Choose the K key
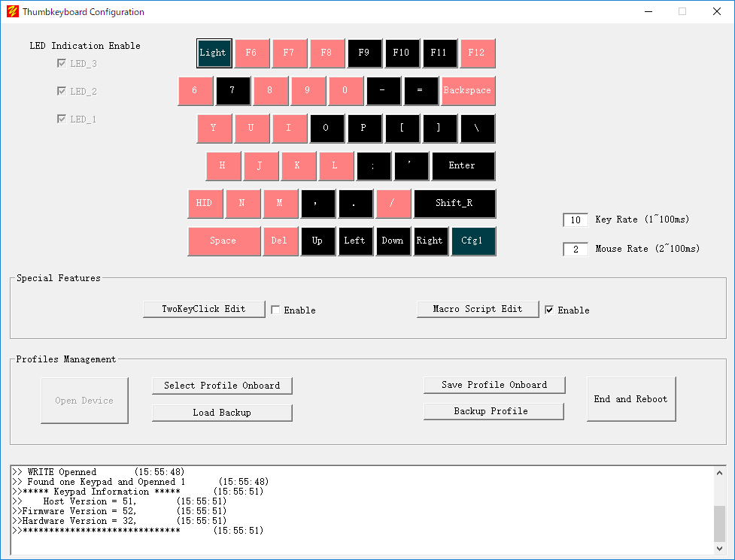The image size is (735, 560). pos(299,166)
